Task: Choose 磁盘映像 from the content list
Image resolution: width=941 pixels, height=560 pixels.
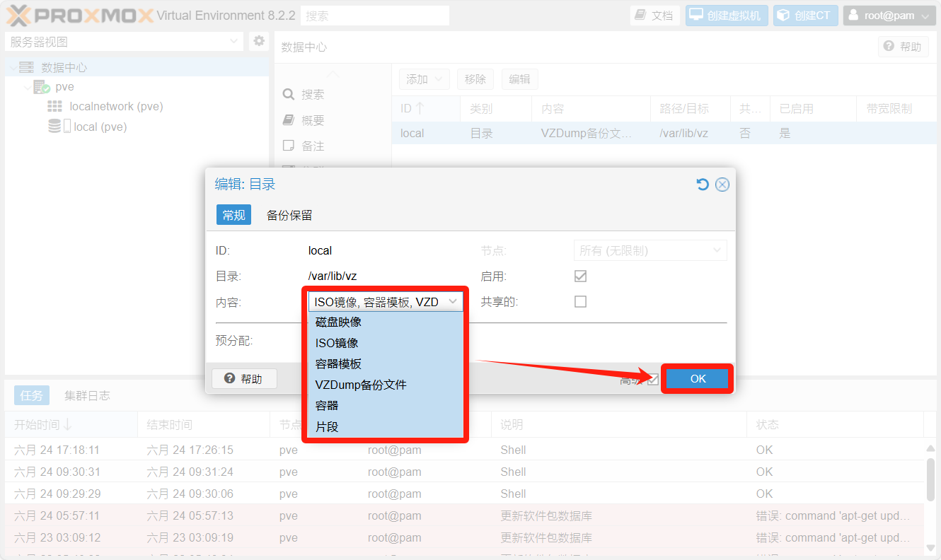Action: tap(338, 322)
